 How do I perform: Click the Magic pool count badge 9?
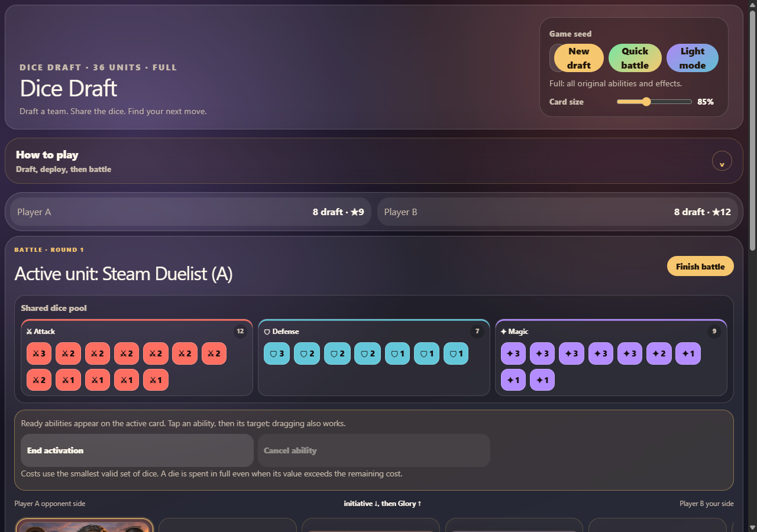714,332
